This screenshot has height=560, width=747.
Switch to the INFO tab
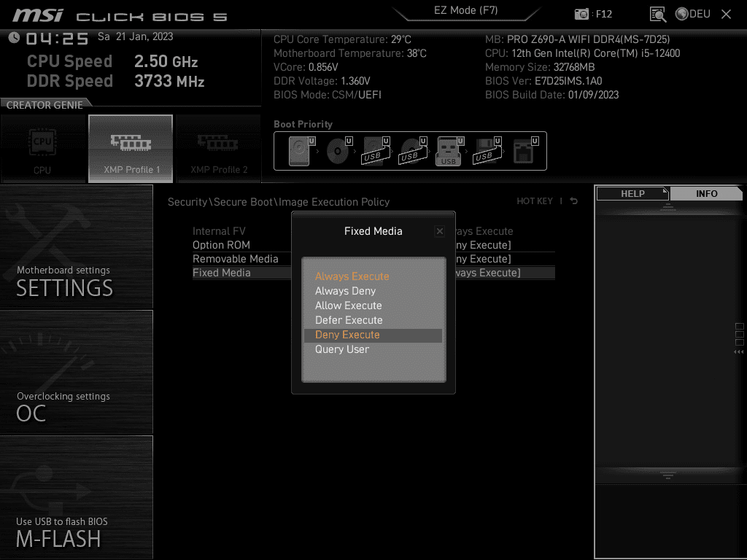pos(706,193)
